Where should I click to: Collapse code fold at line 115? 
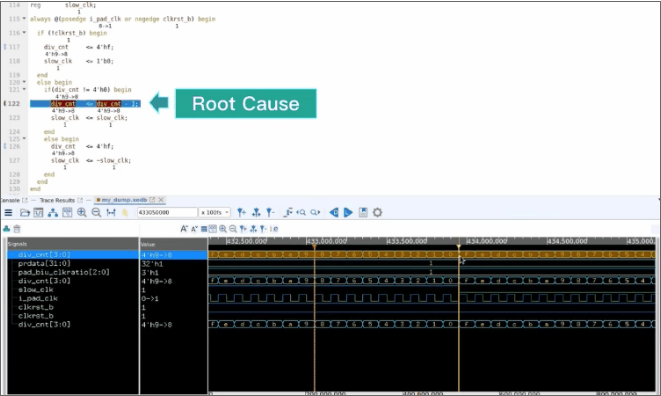pyautogui.click(x=24, y=19)
